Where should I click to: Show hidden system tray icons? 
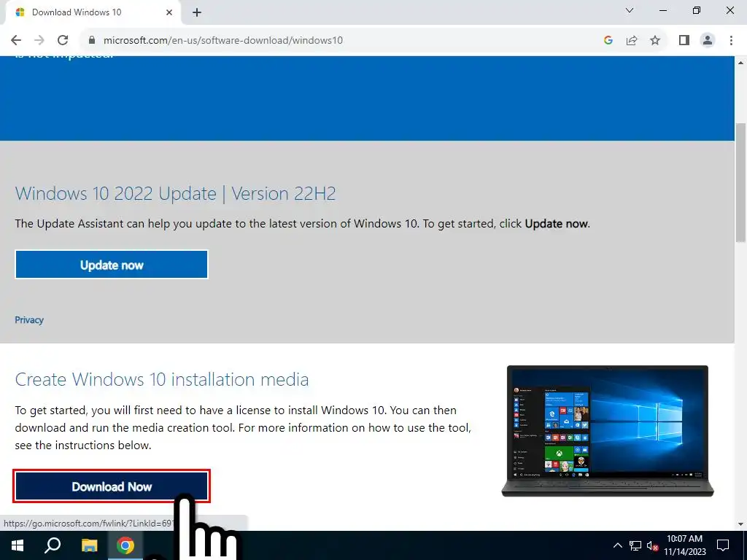click(617, 545)
